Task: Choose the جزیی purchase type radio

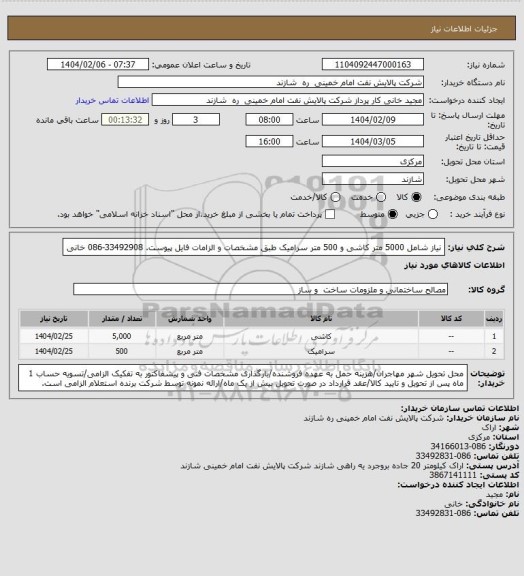Action: (433, 214)
